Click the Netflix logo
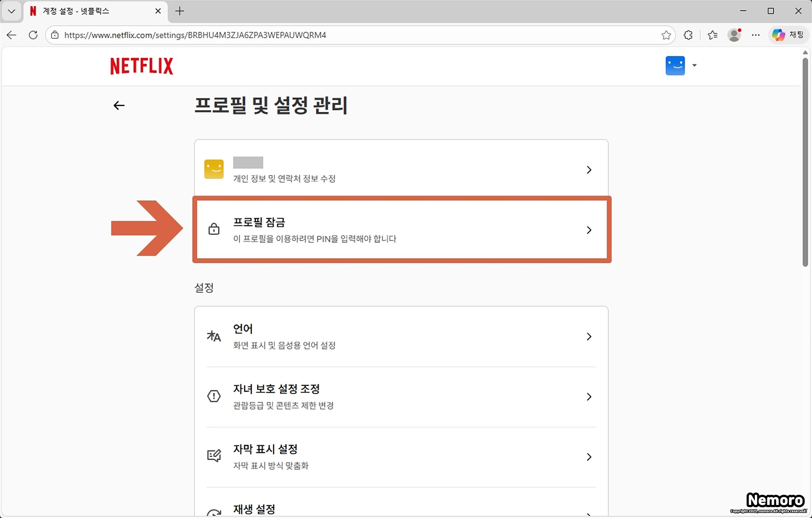The height and width of the screenshot is (518, 812). pos(142,66)
